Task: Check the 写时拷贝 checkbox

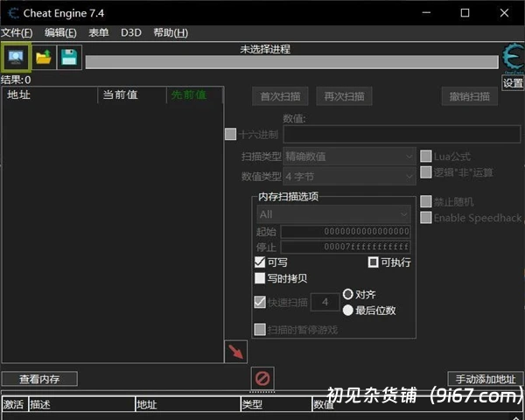Action: [260, 278]
